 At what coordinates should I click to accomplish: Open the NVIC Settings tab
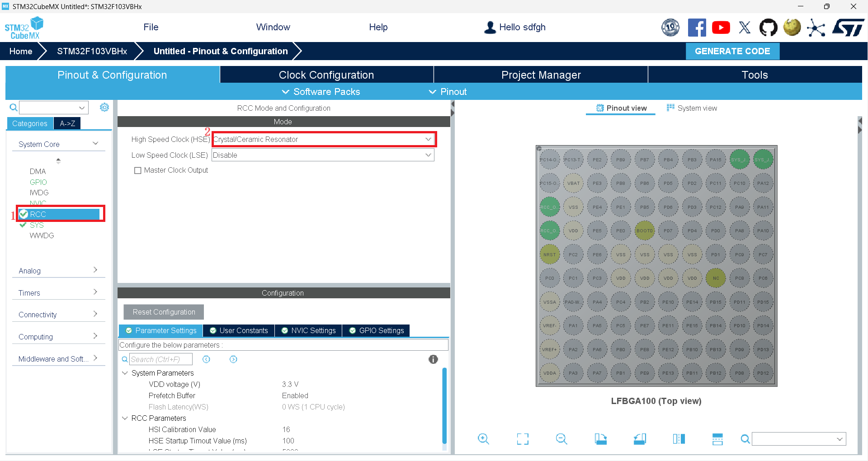click(x=309, y=331)
